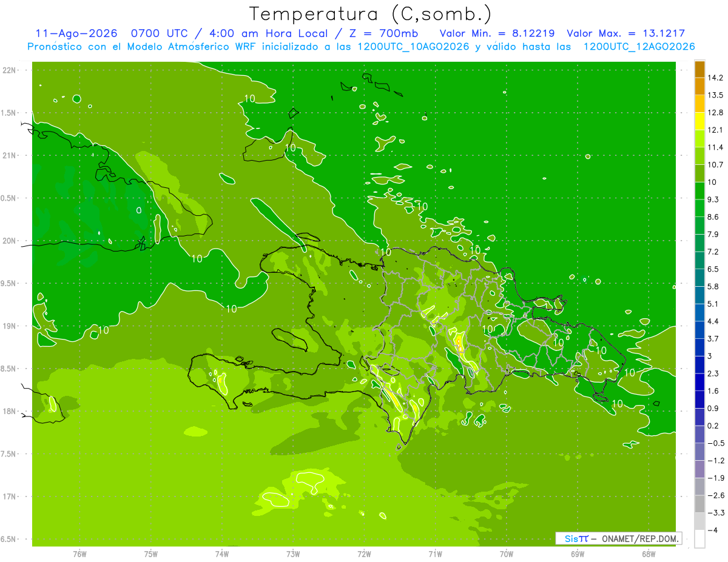
Task: Select the gray swatch between -2.6 and -3.3
Action: click(699, 504)
